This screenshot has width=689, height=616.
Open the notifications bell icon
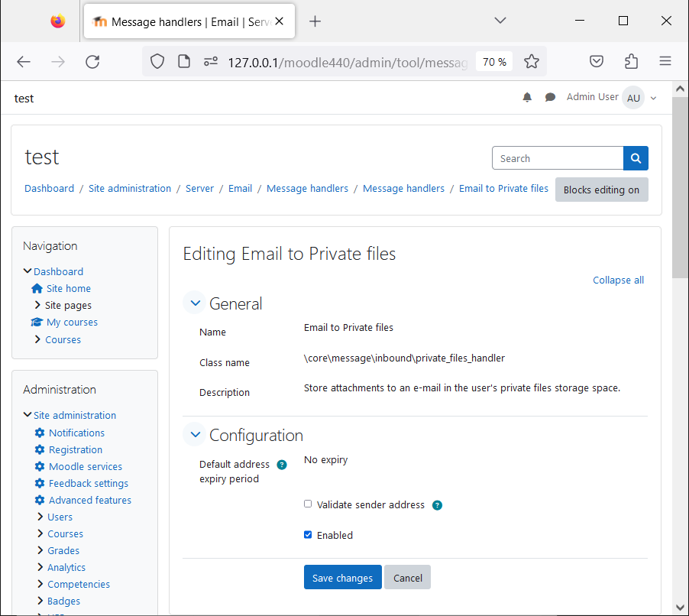pyautogui.click(x=527, y=97)
